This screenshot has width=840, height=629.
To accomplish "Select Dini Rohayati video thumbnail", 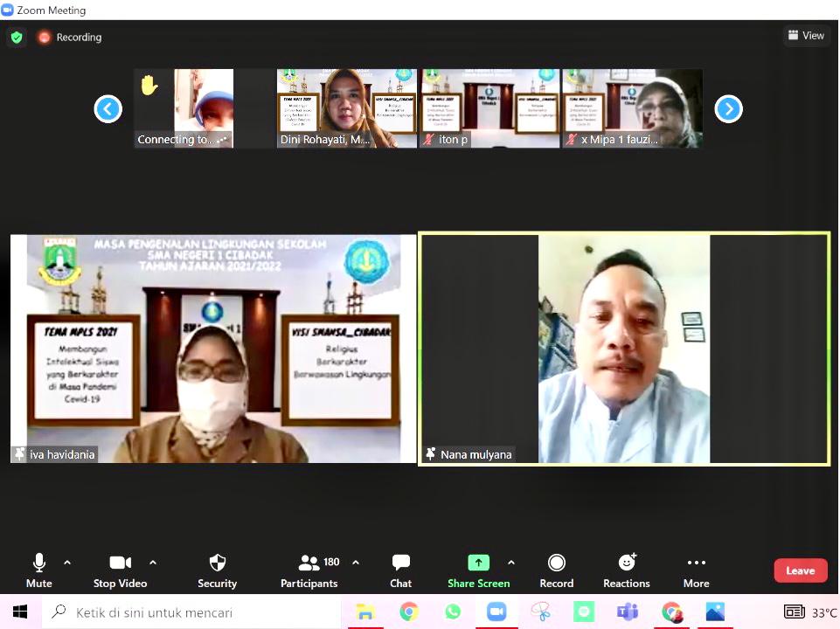I will tap(346, 108).
